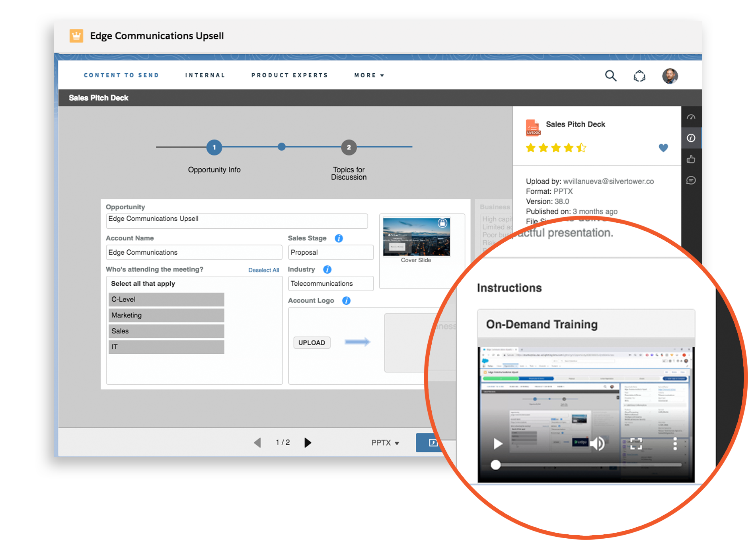756x557 pixels.
Task: Click the Account Name input field
Action: (x=194, y=252)
